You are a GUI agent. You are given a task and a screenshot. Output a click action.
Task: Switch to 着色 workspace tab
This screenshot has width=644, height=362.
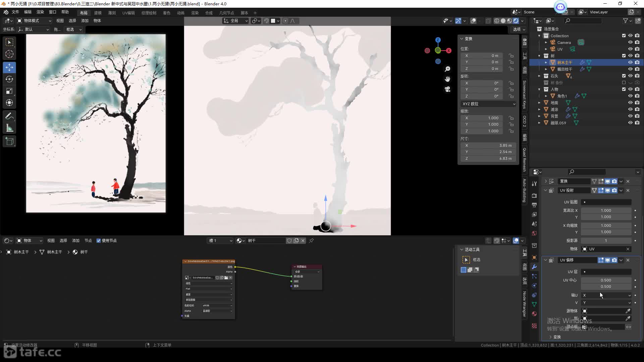pyautogui.click(x=167, y=13)
